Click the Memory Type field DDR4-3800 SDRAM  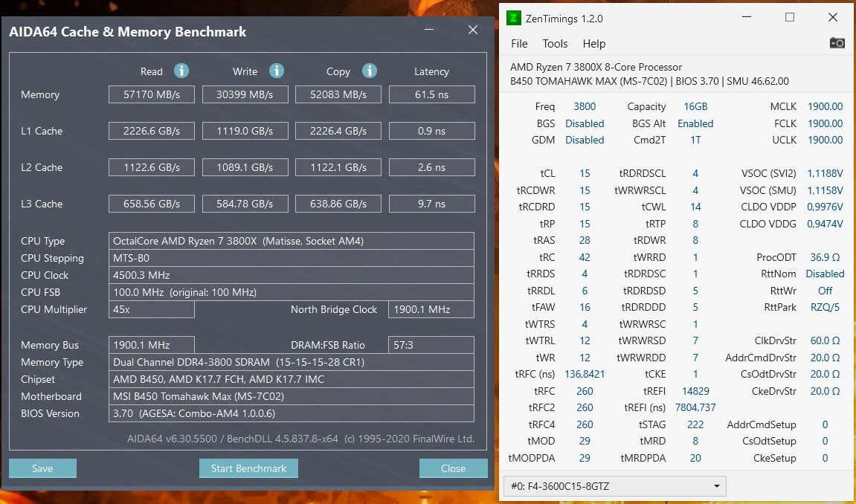(x=292, y=362)
